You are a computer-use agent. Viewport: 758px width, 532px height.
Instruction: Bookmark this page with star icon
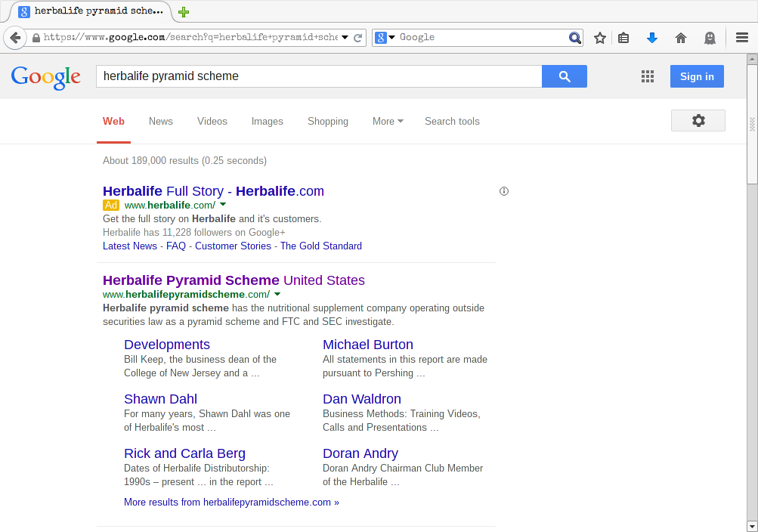coord(600,38)
